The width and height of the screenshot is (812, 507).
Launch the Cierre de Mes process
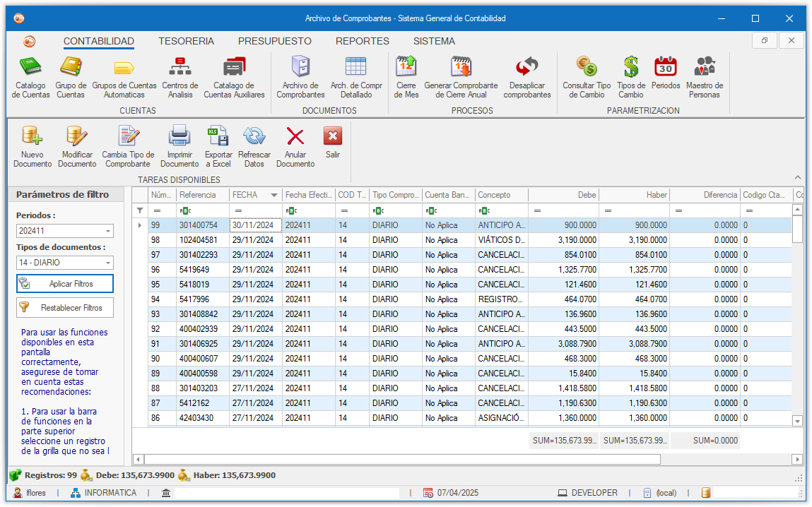[406, 78]
